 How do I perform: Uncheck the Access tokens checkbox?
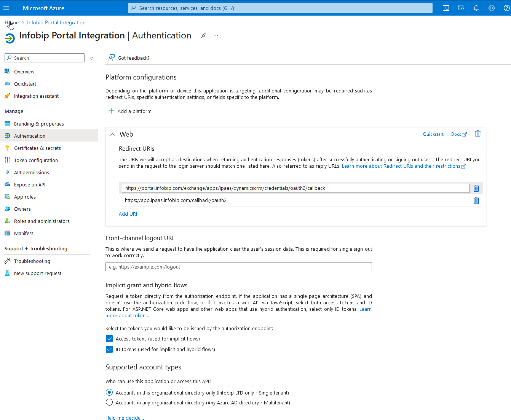(109, 339)
